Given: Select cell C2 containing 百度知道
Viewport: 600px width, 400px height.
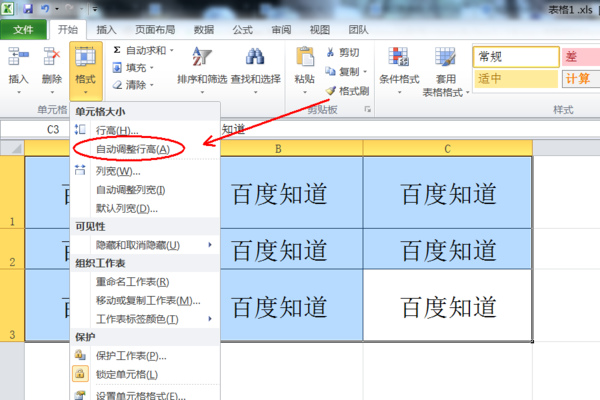Looking at the screenshot, I should 448,249.
